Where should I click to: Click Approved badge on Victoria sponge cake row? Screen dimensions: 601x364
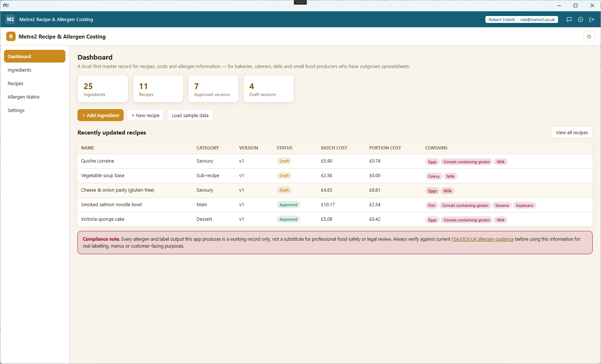288,219
